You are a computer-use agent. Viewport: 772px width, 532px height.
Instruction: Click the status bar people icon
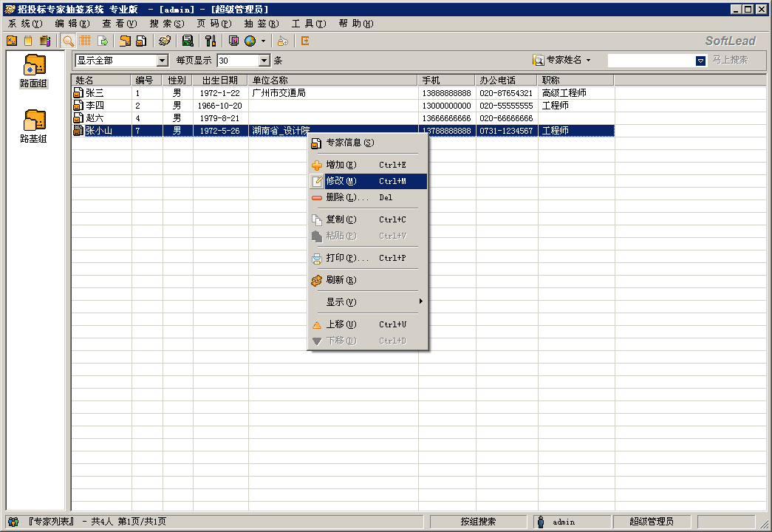tap(13, 521)
